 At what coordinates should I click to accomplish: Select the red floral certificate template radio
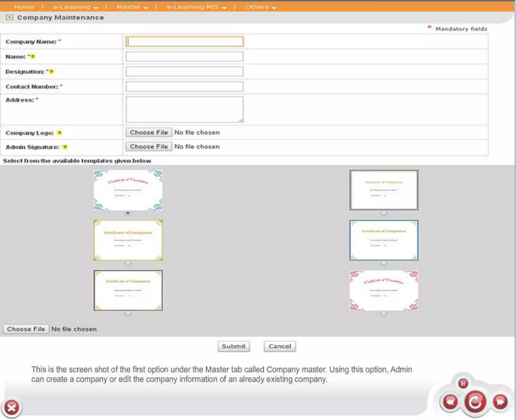(383, 313)
